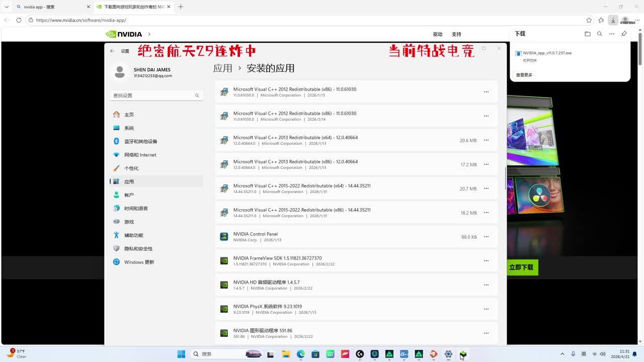
Task: Open 辅助功能 settings in the sidebar
Action: tap(156, 235)
